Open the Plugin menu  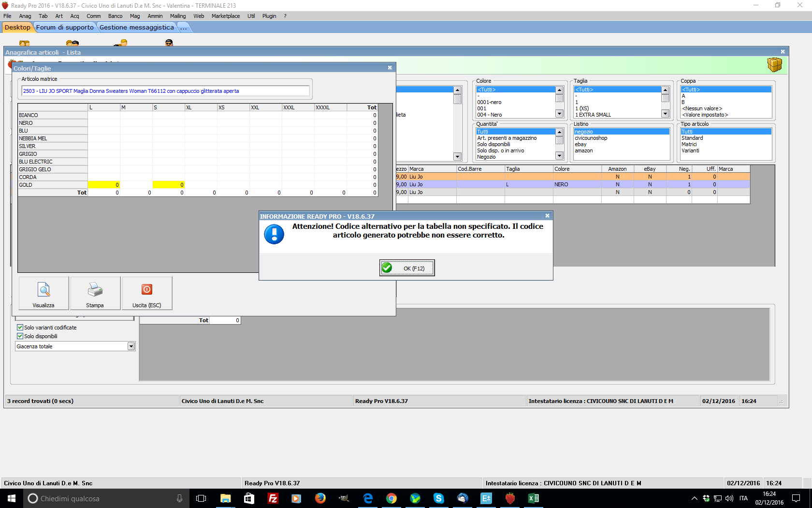[x=269, y=16]
